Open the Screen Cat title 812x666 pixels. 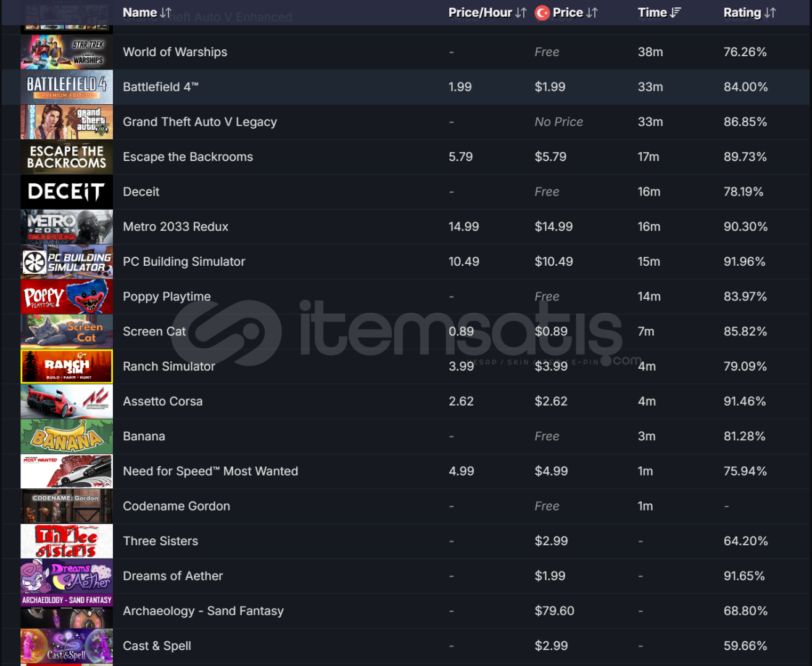click(154, 332)
